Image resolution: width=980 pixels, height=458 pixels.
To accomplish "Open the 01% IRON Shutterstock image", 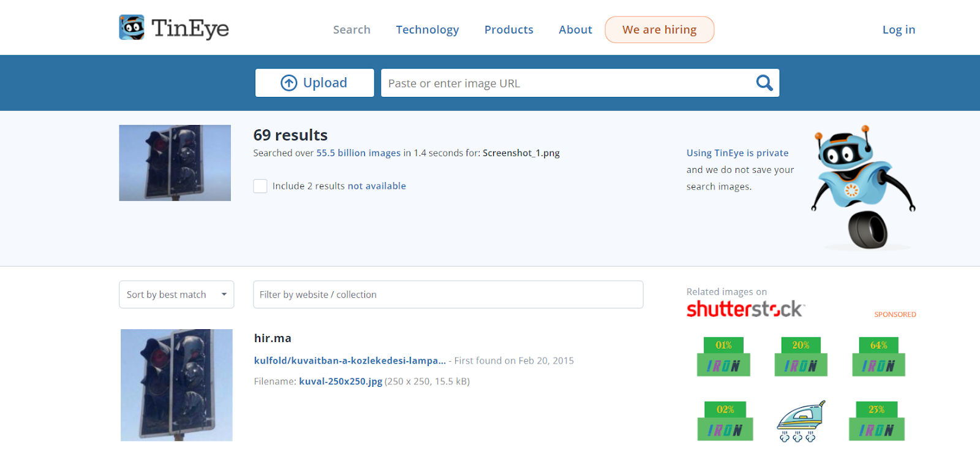I will point(723,356).
